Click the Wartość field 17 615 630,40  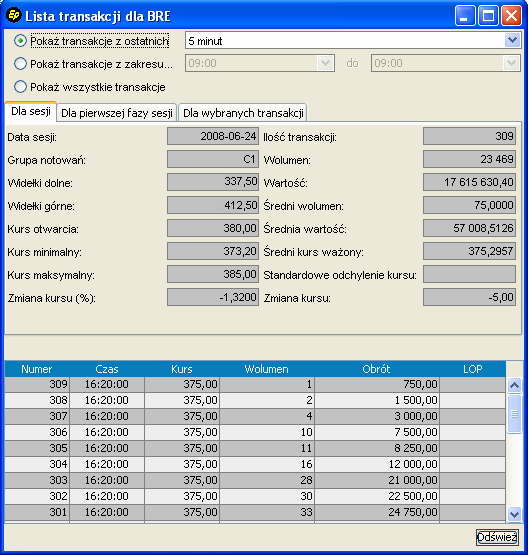(x=469, y=182)
